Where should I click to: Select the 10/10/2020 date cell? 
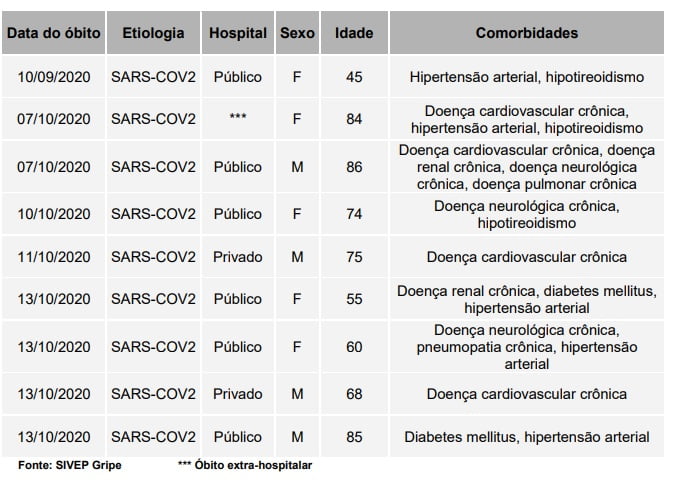click(54, 214)
